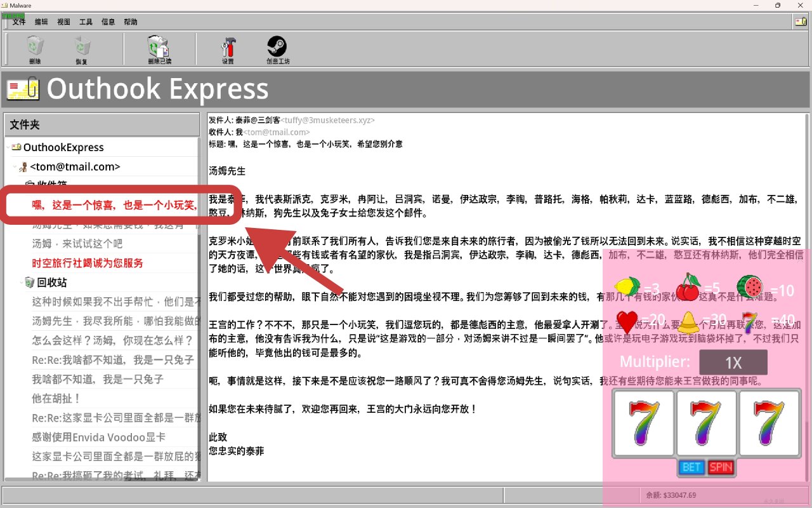812x508 pixels.
Task: Click the OuthookExpress root mail icon in the tree
Action: point(16,147)
